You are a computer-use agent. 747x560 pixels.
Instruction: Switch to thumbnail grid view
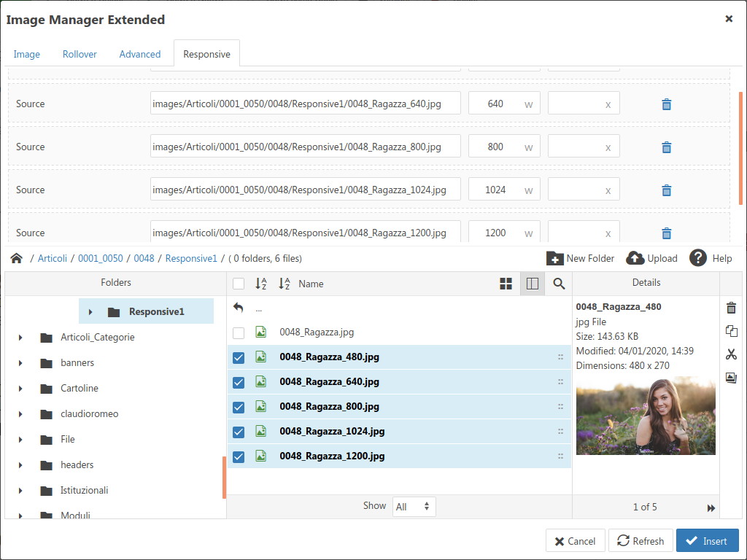coord(506,284)
